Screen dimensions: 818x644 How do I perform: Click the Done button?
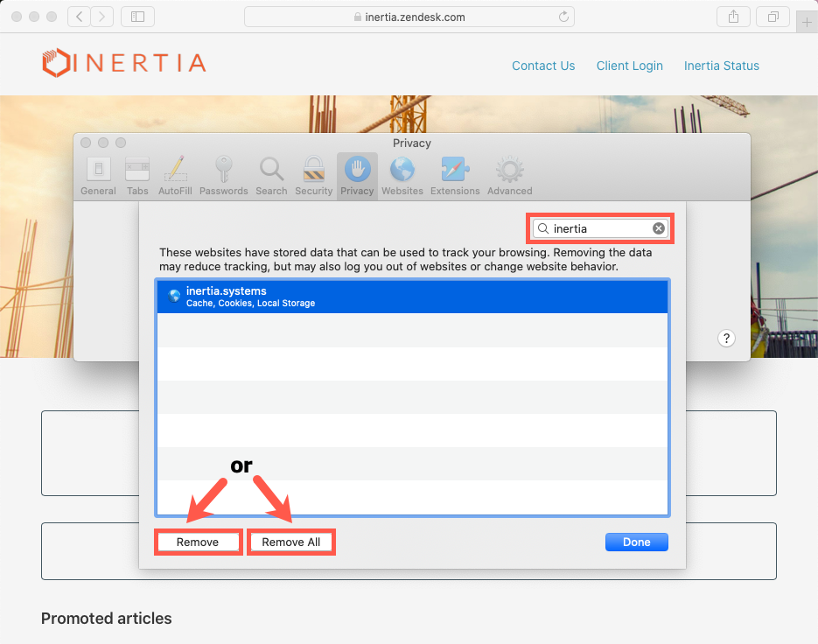[x=636, y=542]
